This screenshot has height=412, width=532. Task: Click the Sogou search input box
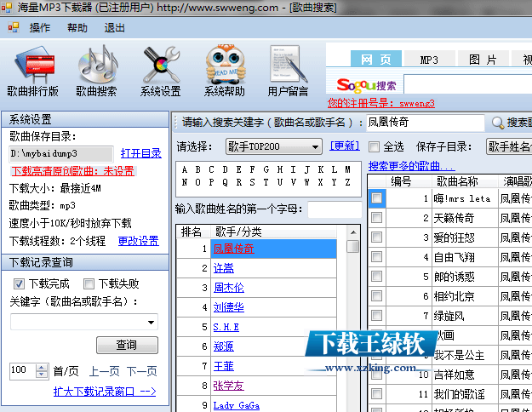[x=468, y=84]
